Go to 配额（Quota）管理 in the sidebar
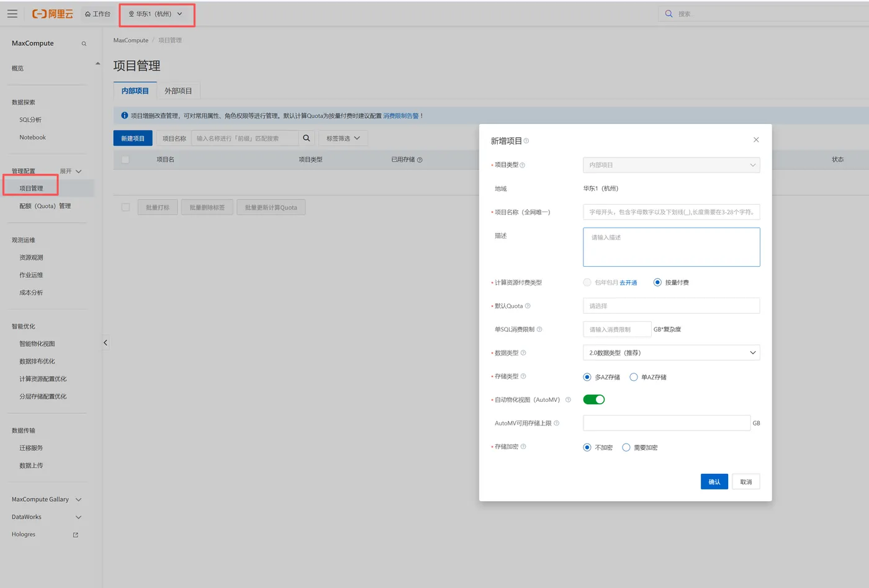 [45, 206]
